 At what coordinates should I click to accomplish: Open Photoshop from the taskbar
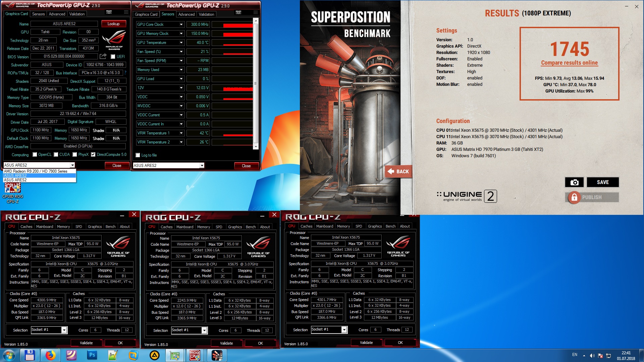pyautogui.click(x=92, y=355)
